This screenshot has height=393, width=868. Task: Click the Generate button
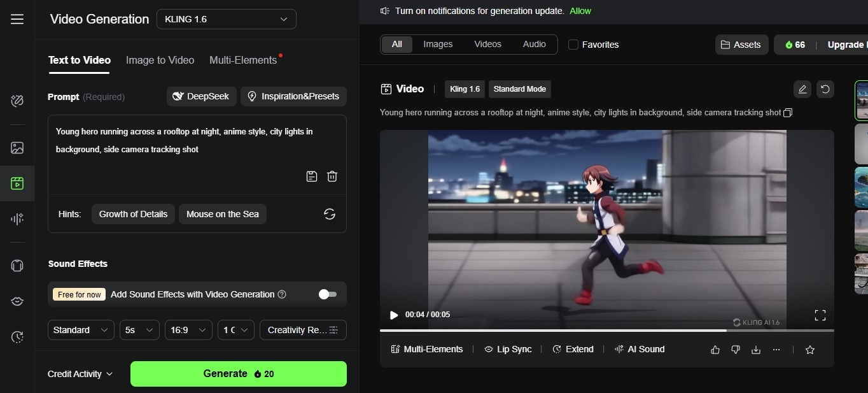tap(239, 374)
